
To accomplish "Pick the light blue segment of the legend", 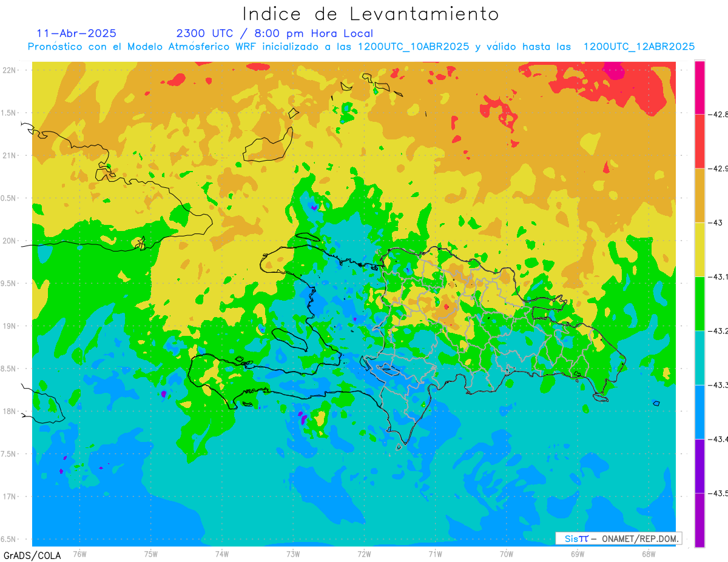I will (x=699, y=412).
